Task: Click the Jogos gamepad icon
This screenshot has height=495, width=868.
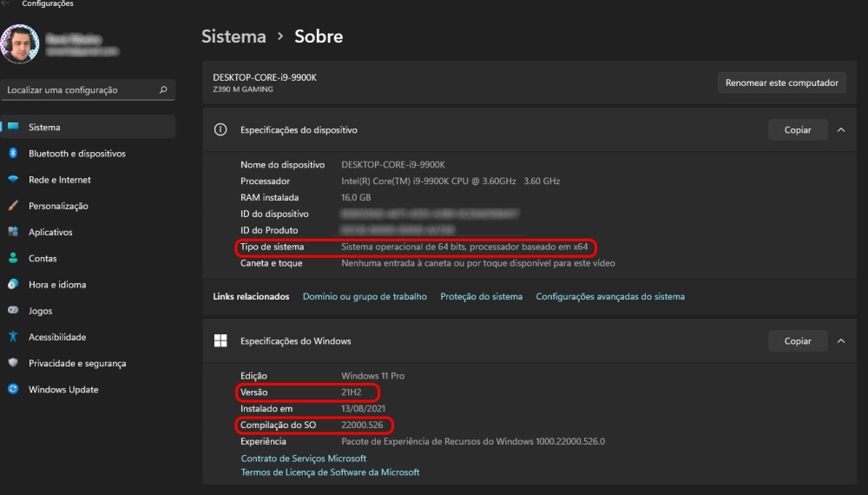Action: [13, 310]
